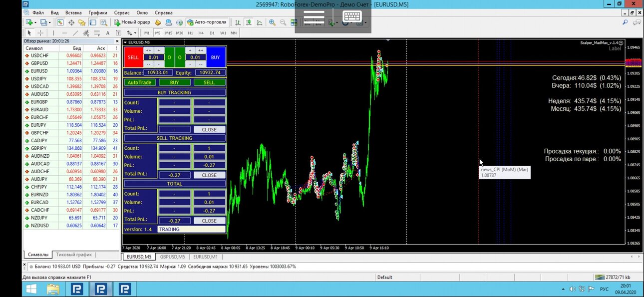The height and width of the screenshot is (297, 644).
Task: Select the trendline drawing tool
Action: pos(76,33)
